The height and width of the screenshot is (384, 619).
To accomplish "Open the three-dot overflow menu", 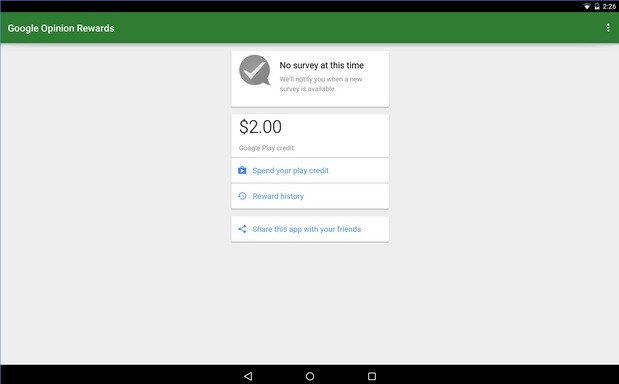I will point(608,28).
